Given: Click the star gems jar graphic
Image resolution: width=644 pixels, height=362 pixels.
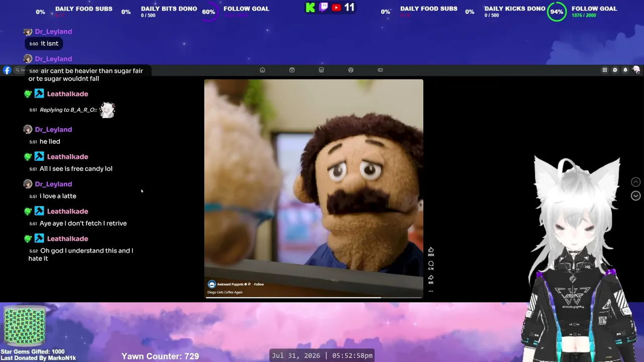Looking at the screenshot, I should 24,325.
